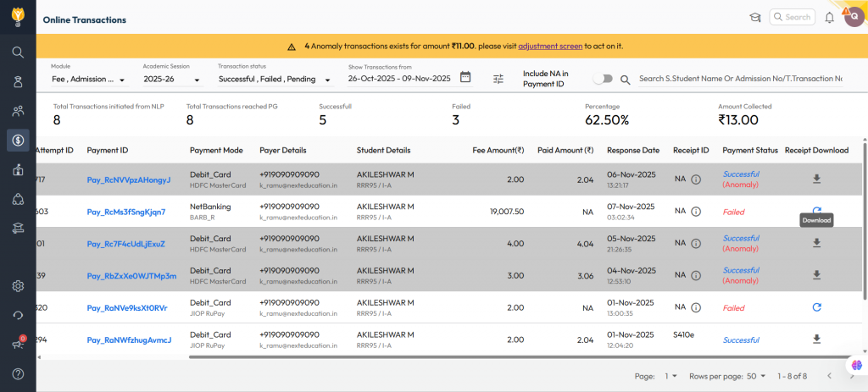Open the adjustment screen link
The width and height of the screenshot is (868, 392).
point(550,46)
